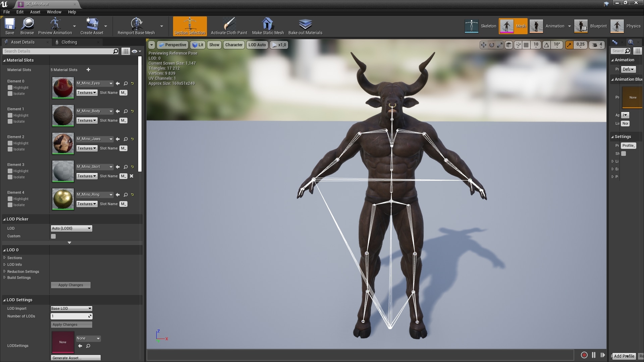Switch to the Clothing tab
644x362 pixels.
coord(69,42)
